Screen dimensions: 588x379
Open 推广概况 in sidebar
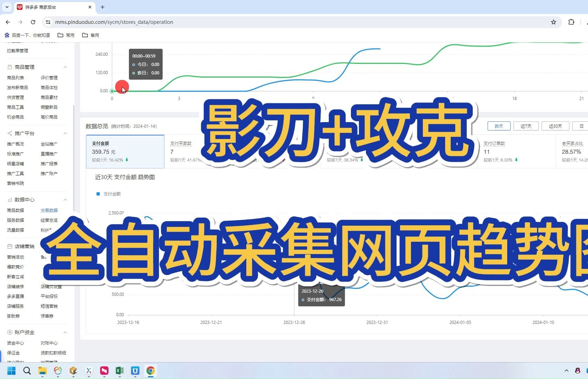[15, 144]
